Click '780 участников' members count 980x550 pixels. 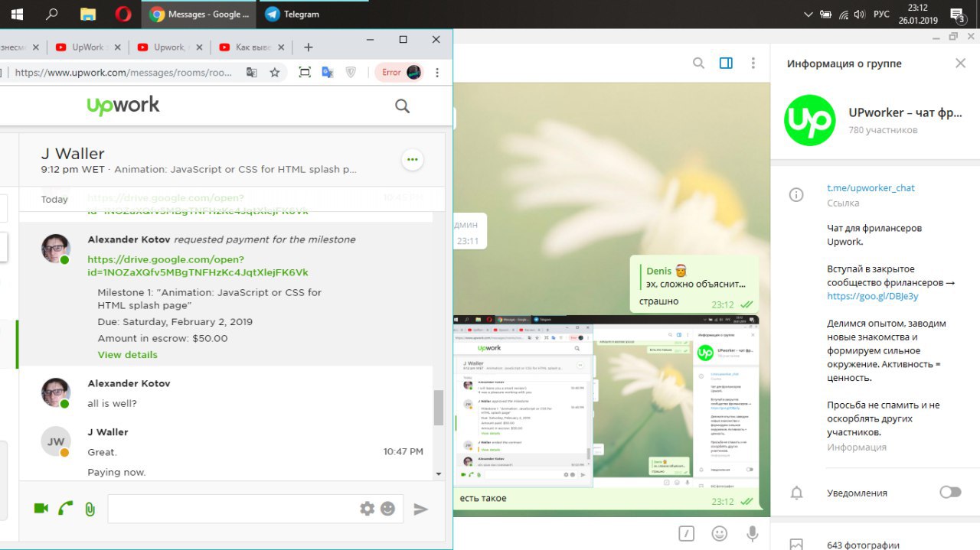pos(883,130)
